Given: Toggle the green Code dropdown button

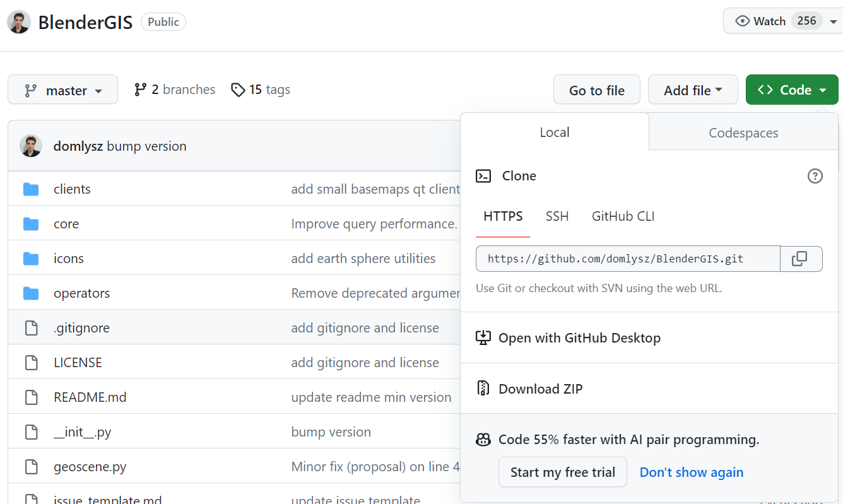Looking at the screenshot, I should (x=792, y=90).
